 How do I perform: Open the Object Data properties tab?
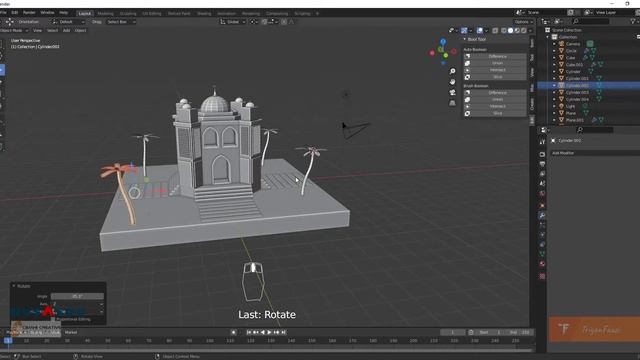tap(542, 254)
